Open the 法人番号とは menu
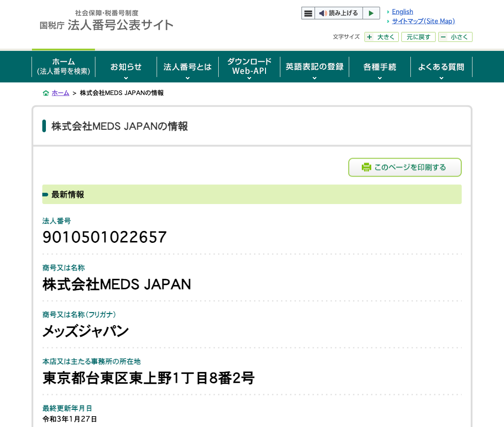 pos(188,67)
